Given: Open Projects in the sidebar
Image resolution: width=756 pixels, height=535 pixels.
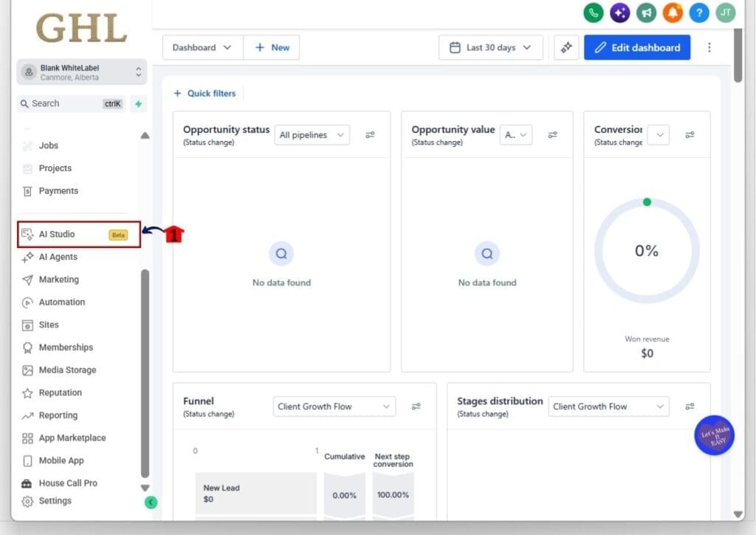Looking at the screenshot, I should click(55, 168).
